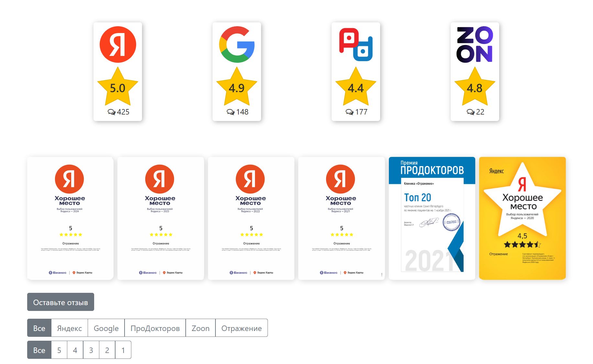
Task: Filter reviews by Zoon
Action: tap(201, 328)
